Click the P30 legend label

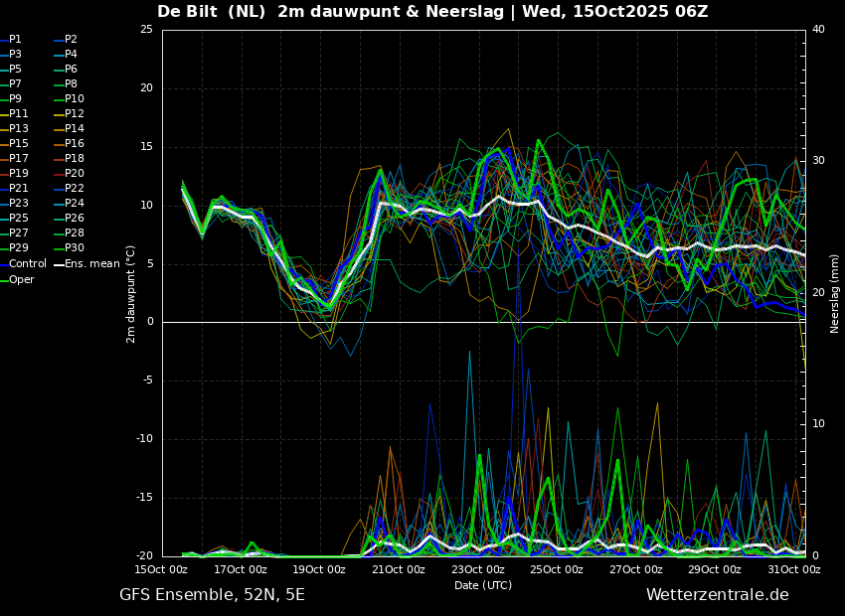pos(75,248)
